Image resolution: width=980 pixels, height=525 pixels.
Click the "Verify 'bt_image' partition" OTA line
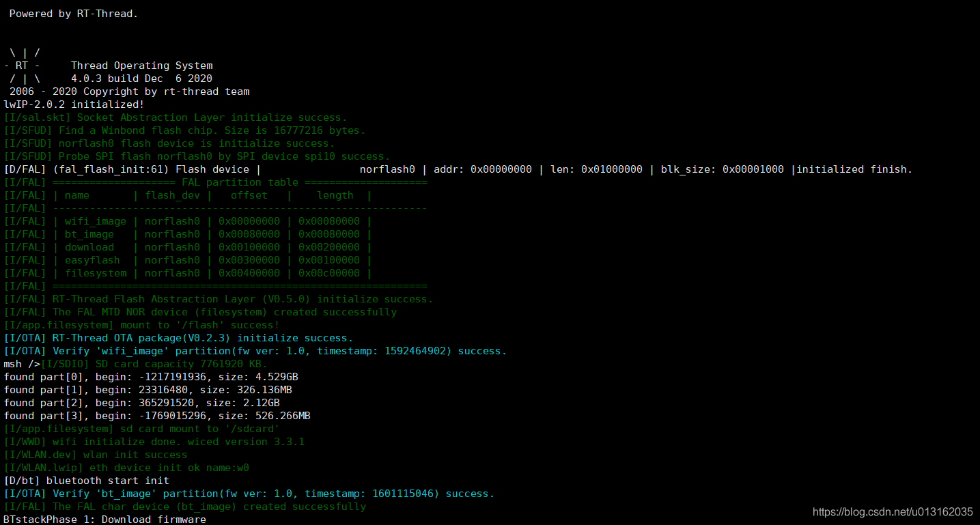249,494
